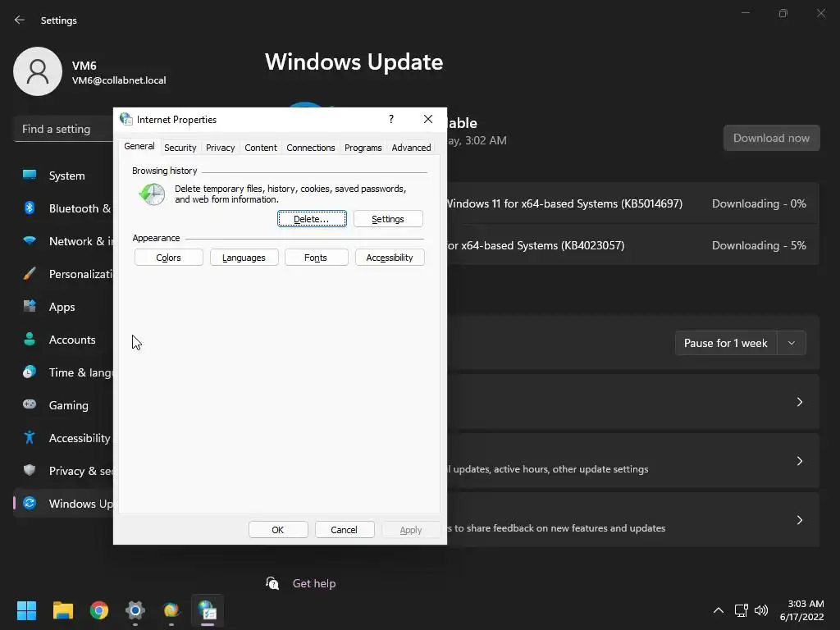Switch to the Security tab
840x630 pixels.
[180, 148]
